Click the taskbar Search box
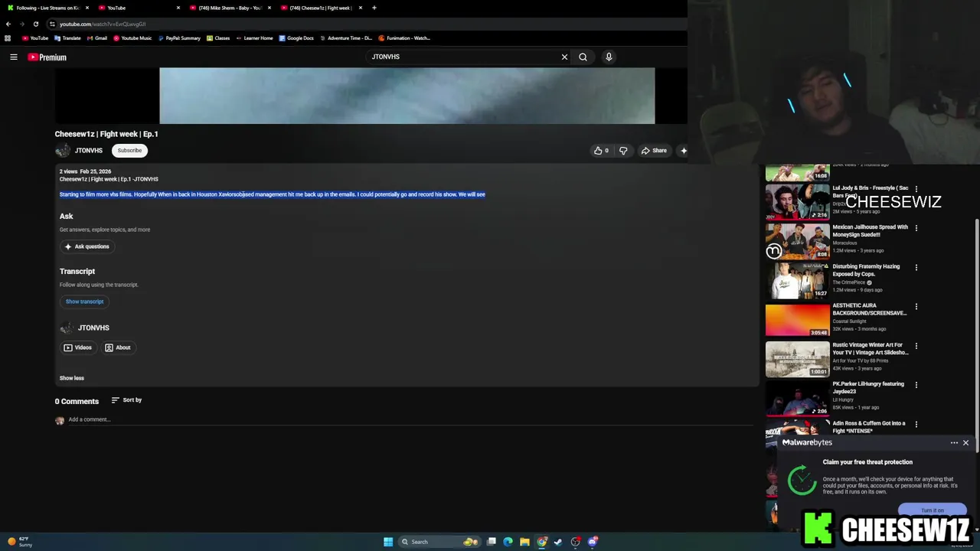 [440, 542]
